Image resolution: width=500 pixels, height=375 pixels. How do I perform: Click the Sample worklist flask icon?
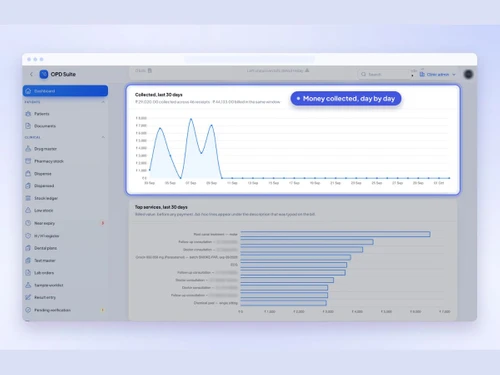[28, 285]
